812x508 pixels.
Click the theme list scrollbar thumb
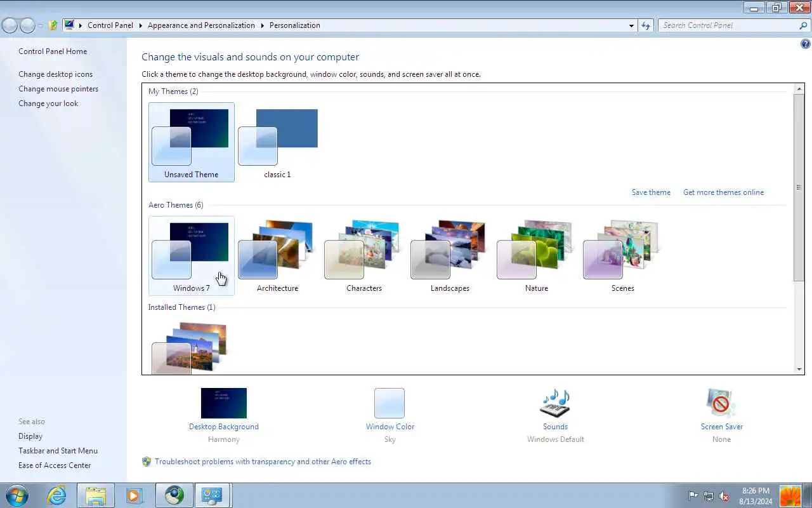tap(799, 187)
